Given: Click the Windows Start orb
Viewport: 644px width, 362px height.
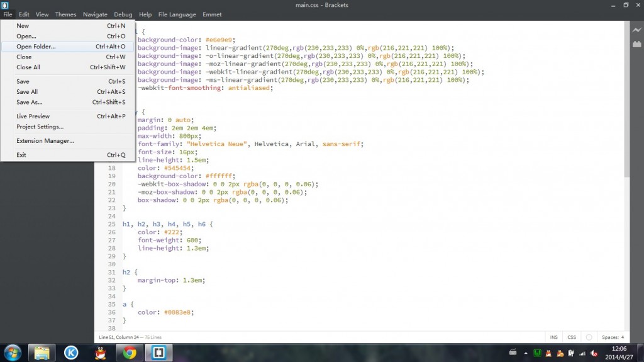Looking at the screenshot, I should pyautogui.click(x=13, y=353).
